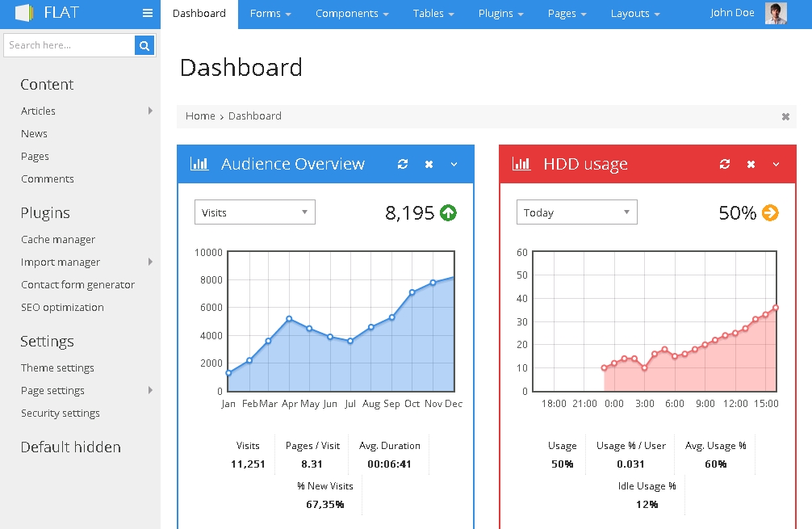Open the Today time range dropdown
This screenshot has height=529, width=812.
tap(576, 212)
